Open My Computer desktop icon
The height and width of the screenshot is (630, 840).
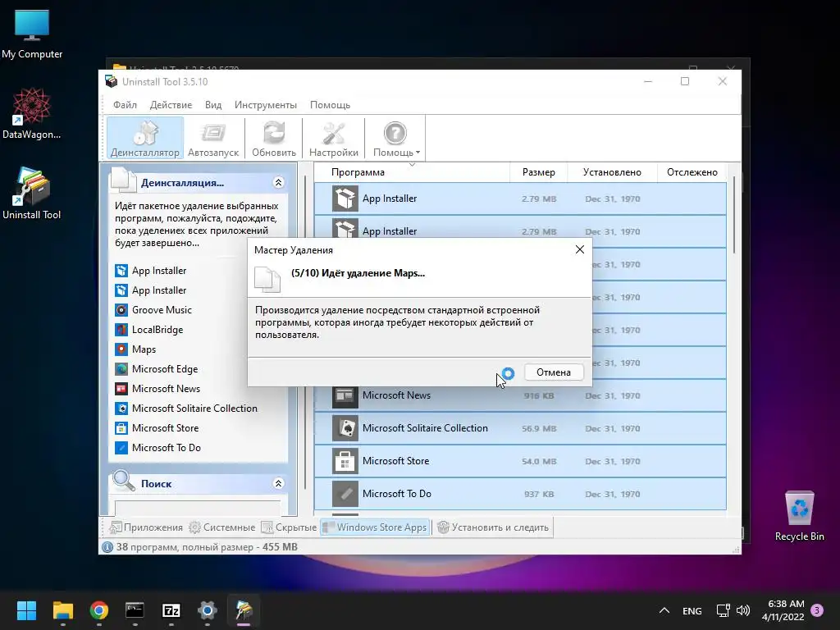32,34
